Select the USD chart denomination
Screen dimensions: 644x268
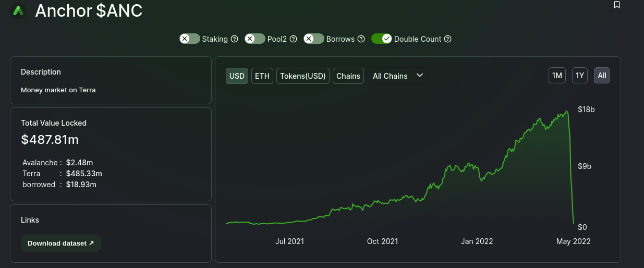point(237,76)
